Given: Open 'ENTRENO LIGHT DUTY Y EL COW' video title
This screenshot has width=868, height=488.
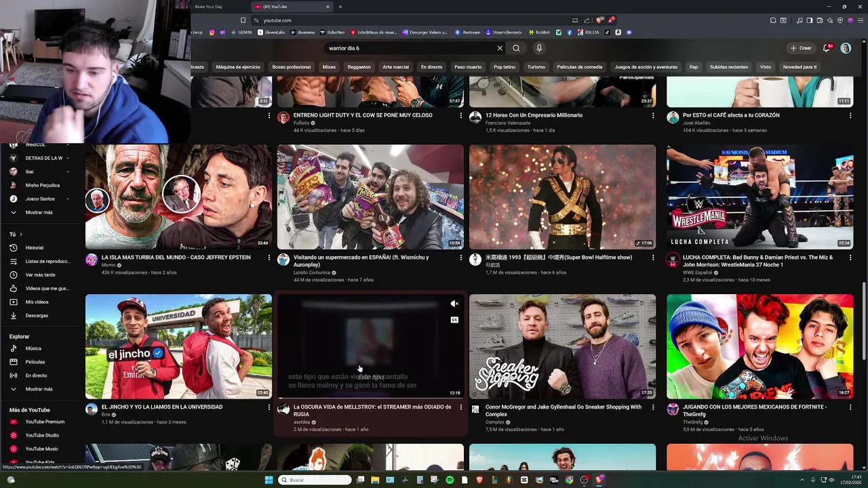Looking at the screenshot, I should pyautogui.click(x=363, y=115).
